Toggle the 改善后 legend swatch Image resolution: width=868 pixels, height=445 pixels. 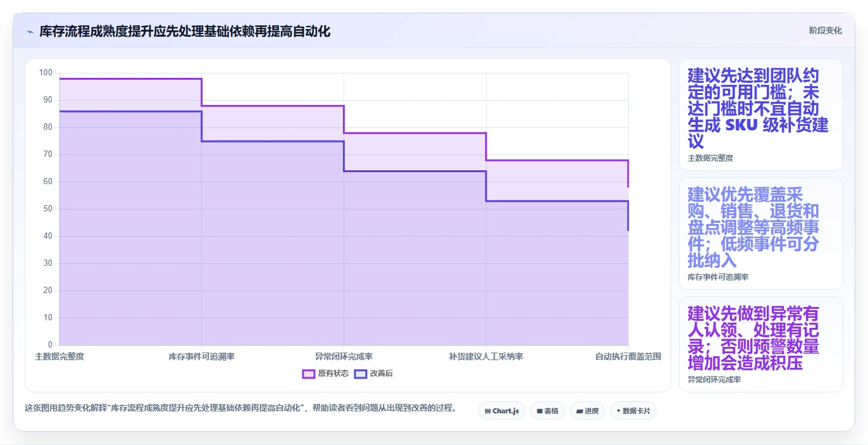tap(361, 373)
